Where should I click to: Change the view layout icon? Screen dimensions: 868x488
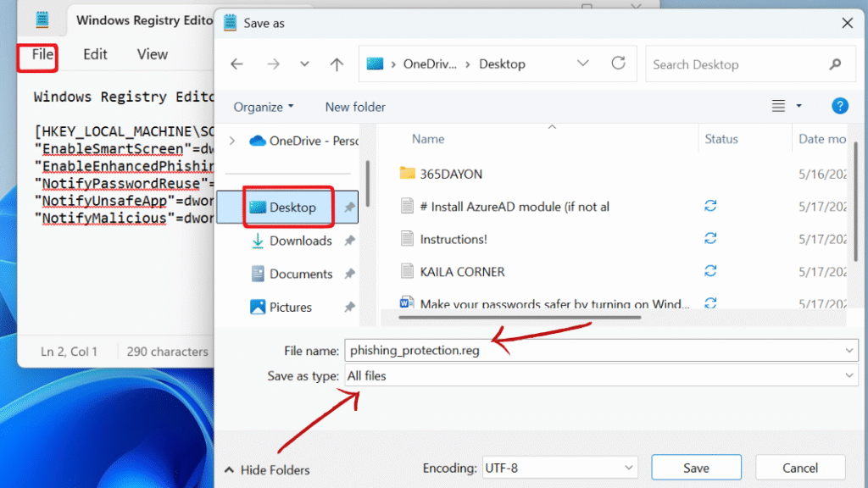pos(778,106)
